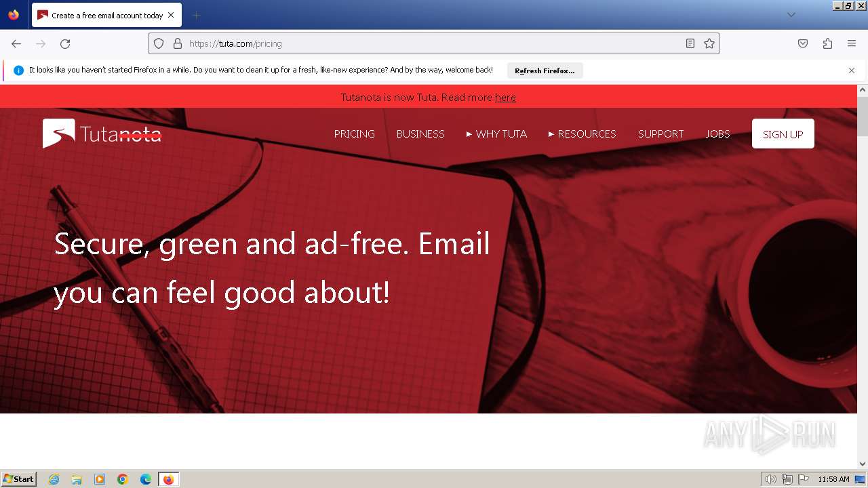Click the Tutanota logo
This screenshot has width=868, height=488.
(x=102, y=134)
